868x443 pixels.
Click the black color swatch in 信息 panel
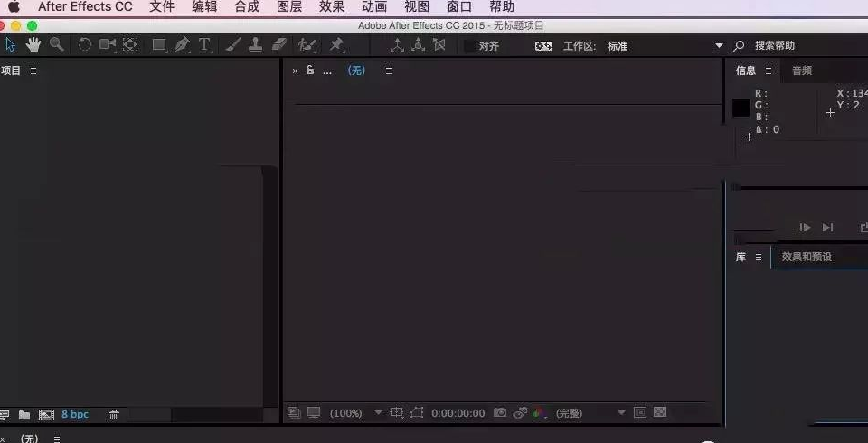coord(741,108)
